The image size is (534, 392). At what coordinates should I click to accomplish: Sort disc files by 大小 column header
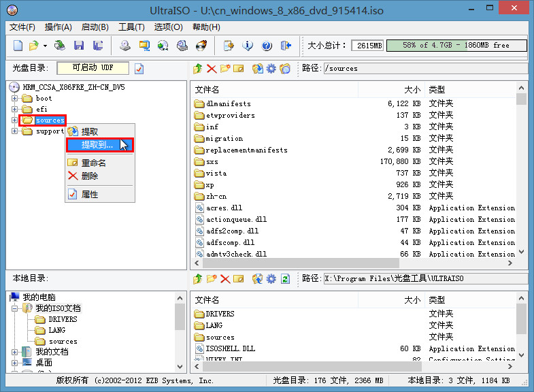pos(391,90)
